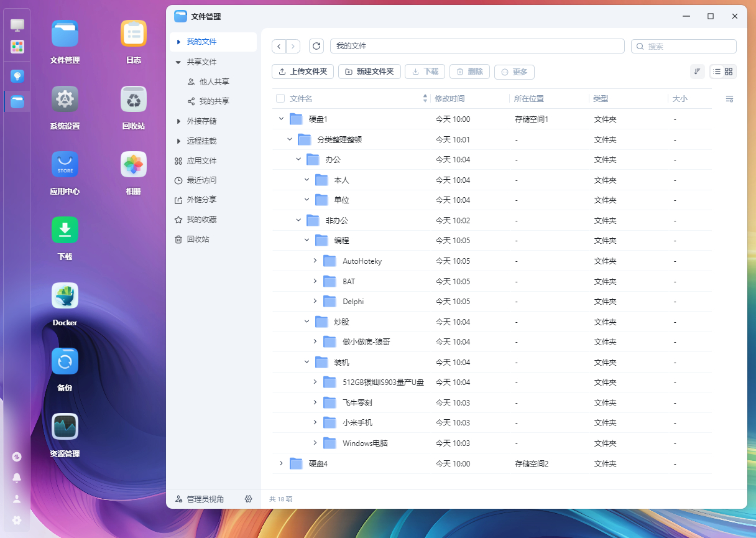This screenshot has width=756, height=538.
Task: Tick the select-all checkbox in header
Action: (x=280, y=98)
